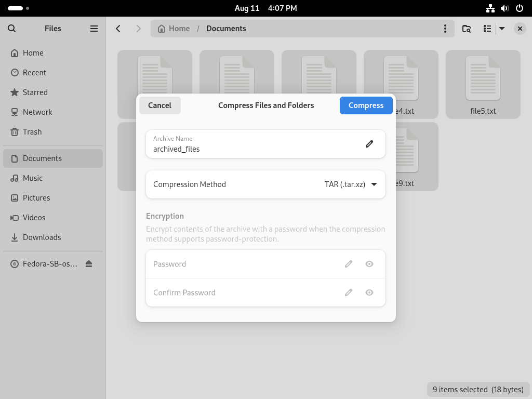Toggle the Password visibility eye icon

click(369, 264)
